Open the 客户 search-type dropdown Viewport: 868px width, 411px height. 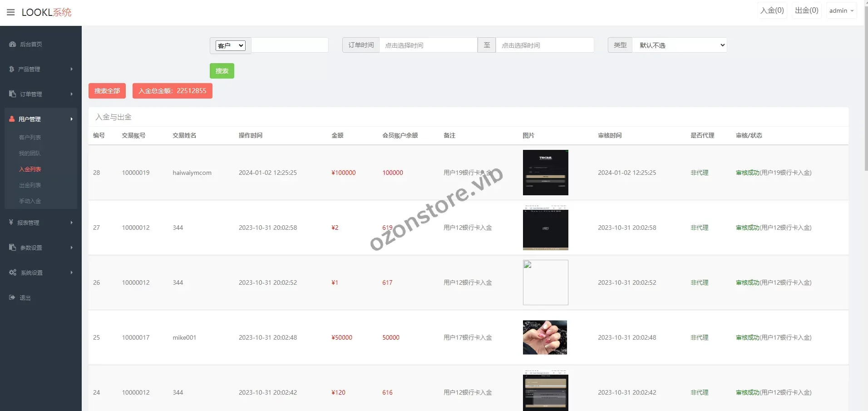click(231, 45)
